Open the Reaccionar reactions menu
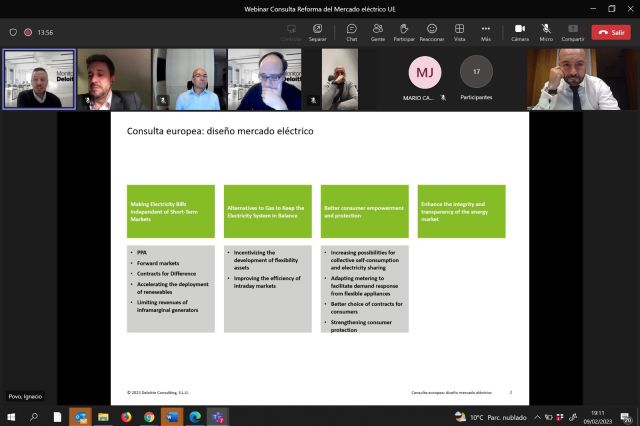This screenshot has width=640, height=426. pyautogui.click(x=432, y=31)
